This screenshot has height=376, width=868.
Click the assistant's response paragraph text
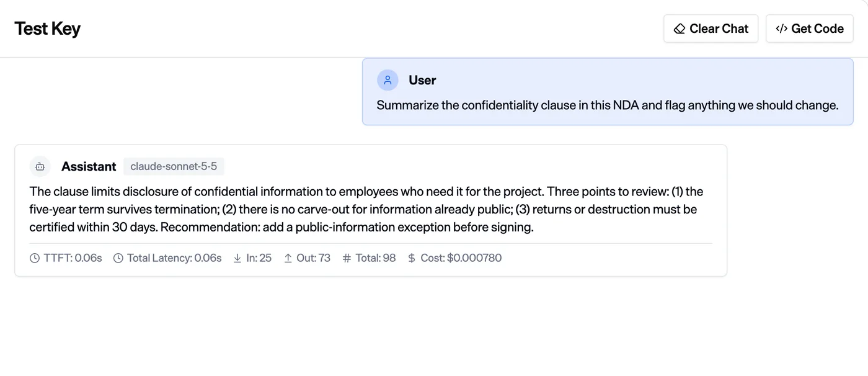[366, 209]
